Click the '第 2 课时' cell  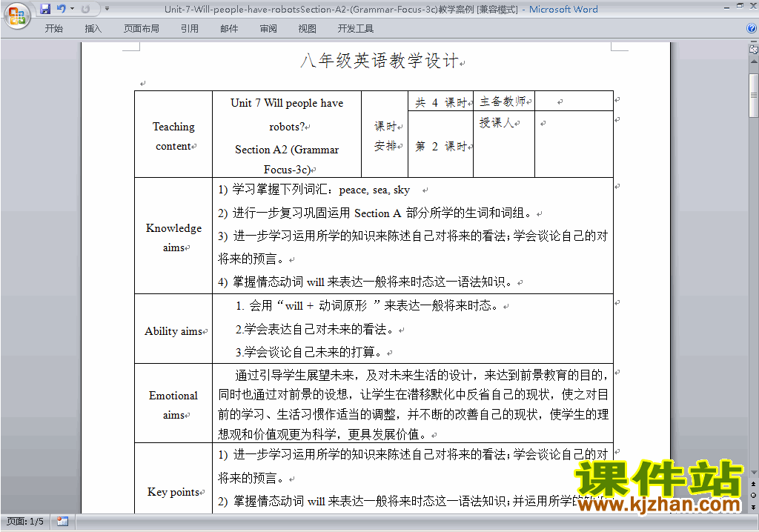tap(440, 146)
